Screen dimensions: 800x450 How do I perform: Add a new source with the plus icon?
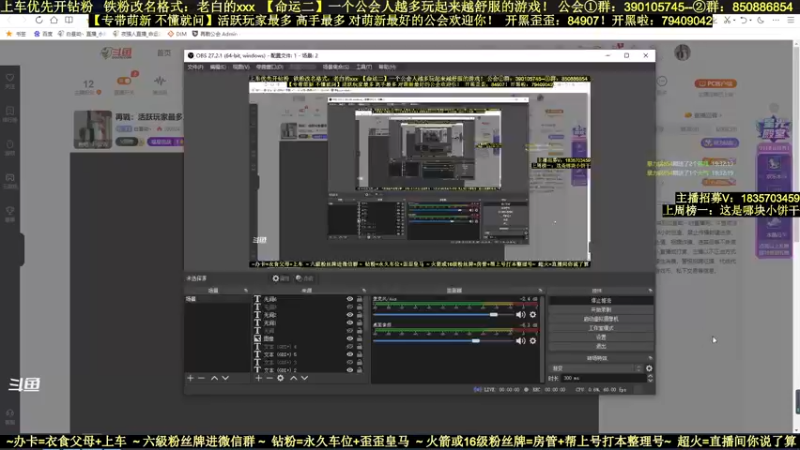click(259, 378)
